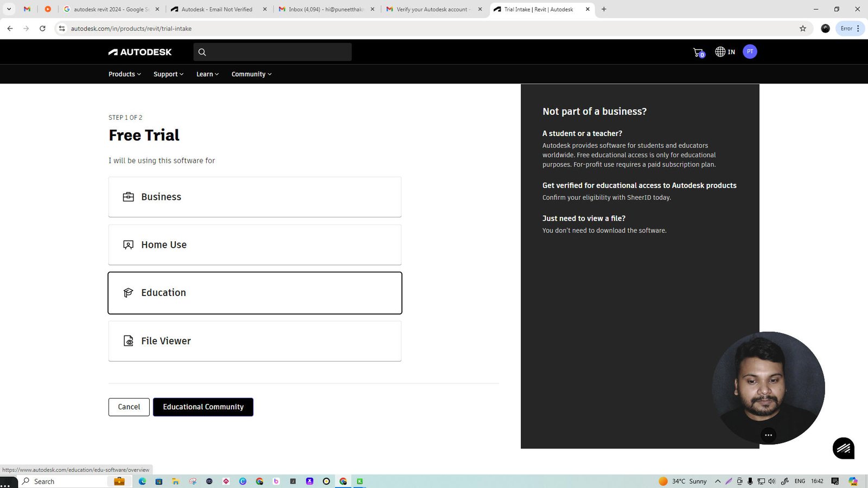The height and width of the screenshot is (488, 868).
Task: Open the PT profile avatar
Action: tap(750, 52)
